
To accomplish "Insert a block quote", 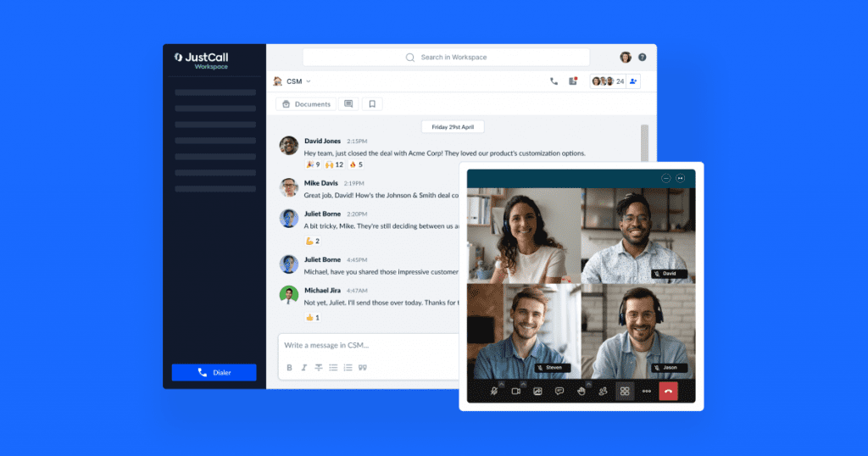I will point(363,368).
